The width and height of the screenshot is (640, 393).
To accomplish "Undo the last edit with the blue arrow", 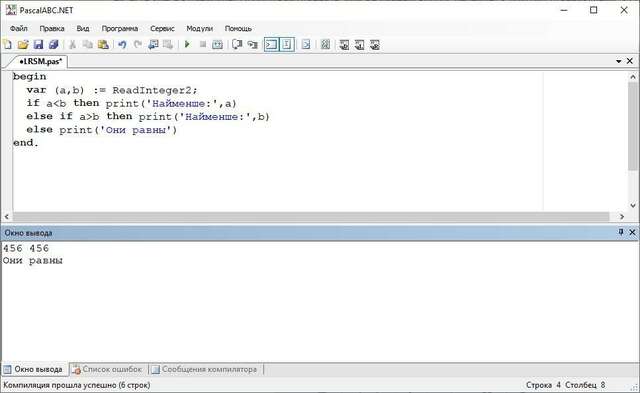I will click(122, 44).
